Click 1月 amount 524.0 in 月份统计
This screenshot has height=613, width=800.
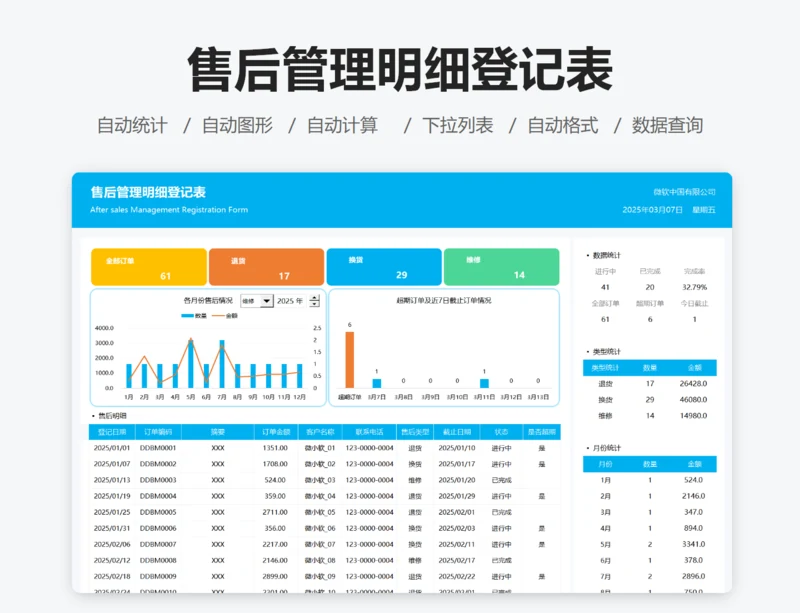click(693, 480)
